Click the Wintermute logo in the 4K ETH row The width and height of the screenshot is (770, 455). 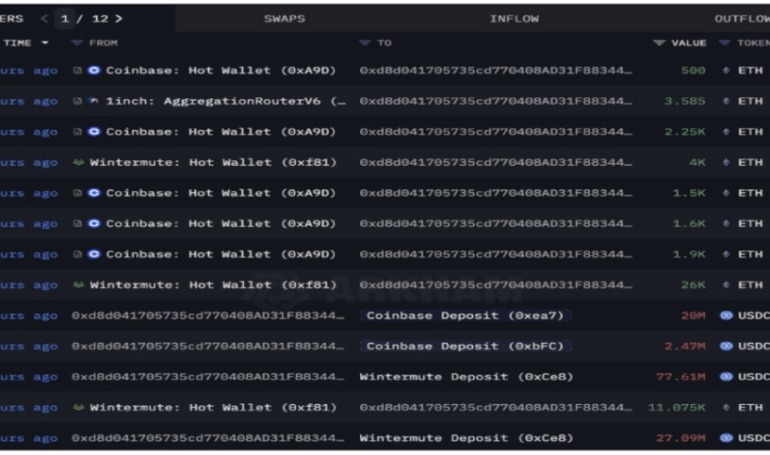(x=78, y=162)
